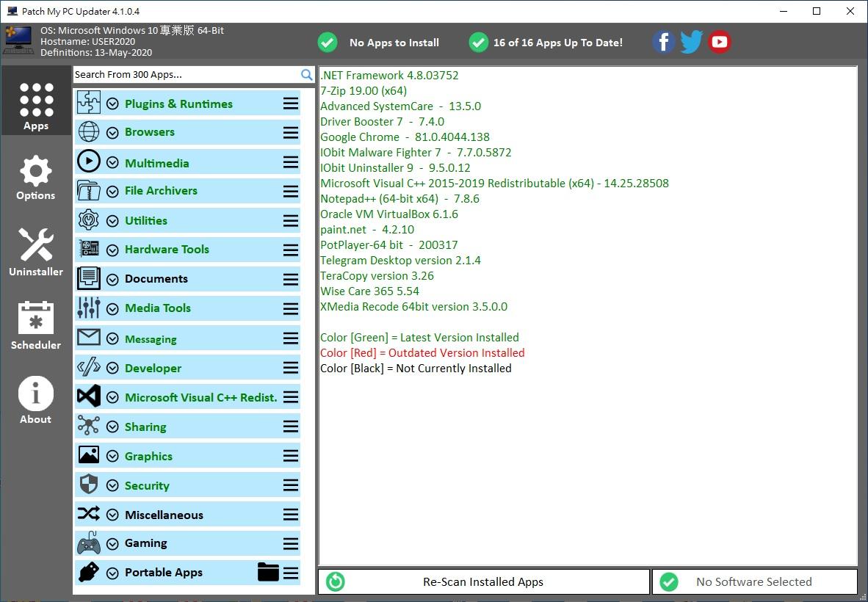The height and width of the screenshot is (602, 868).
Task: Click the green Re-Scan refresh icon
Action: click(336, 581)
